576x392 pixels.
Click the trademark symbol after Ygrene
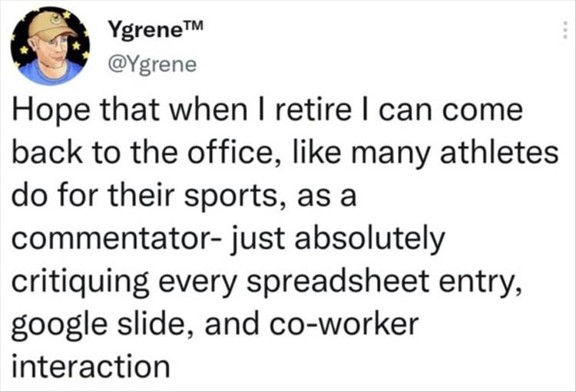[x=193, y=27]
